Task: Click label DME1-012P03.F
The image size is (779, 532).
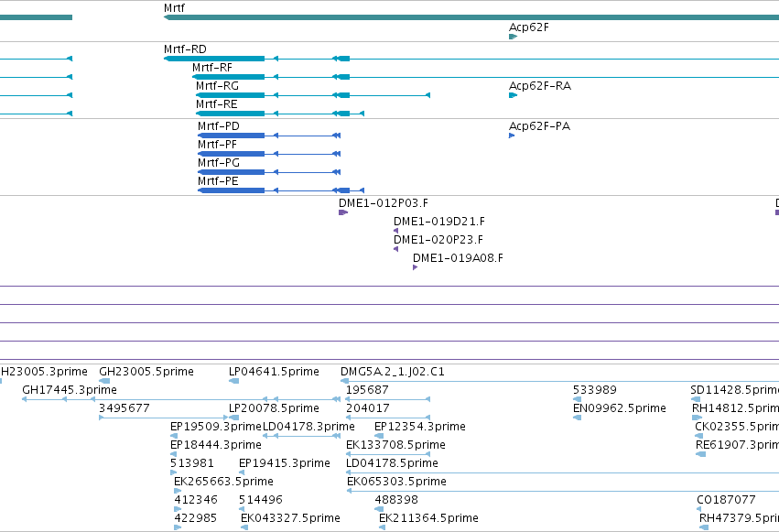Action: (x=383, y=203)
